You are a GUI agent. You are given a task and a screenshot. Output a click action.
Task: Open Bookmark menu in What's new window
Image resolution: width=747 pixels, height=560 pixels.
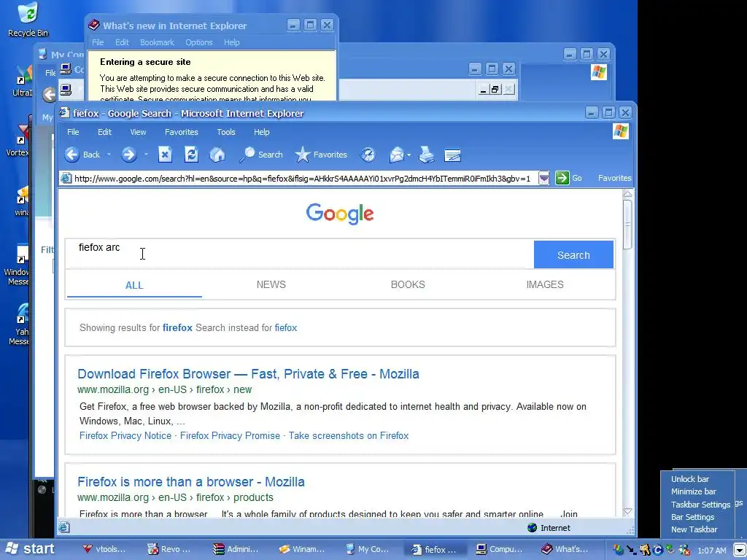pos(157,42)
